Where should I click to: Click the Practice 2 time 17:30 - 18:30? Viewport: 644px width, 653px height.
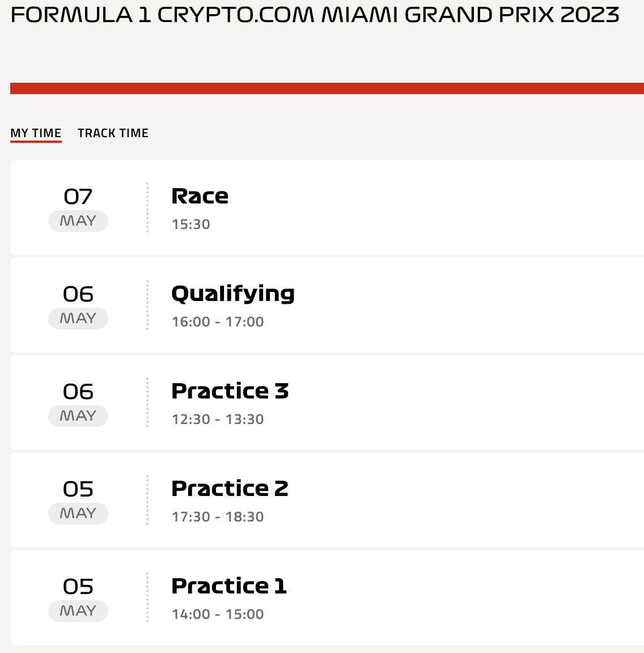click(218, 517)
